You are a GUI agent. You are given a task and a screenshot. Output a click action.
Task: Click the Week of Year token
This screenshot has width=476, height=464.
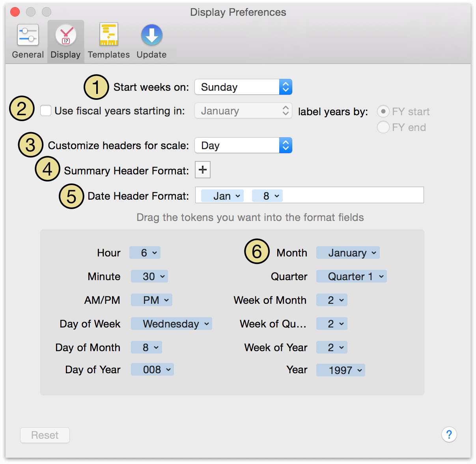[x=332, y=347]
